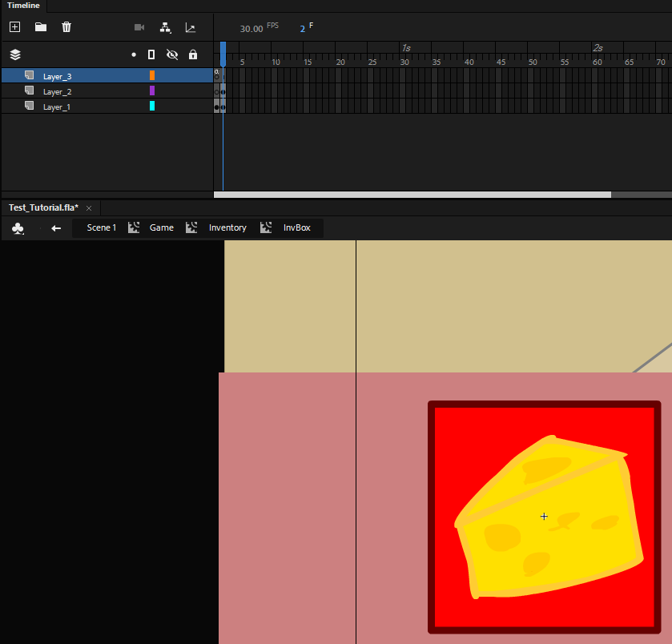672x644 pixels.
Task: Click the center stage clover icon
Action: click(x=18, y=228)
